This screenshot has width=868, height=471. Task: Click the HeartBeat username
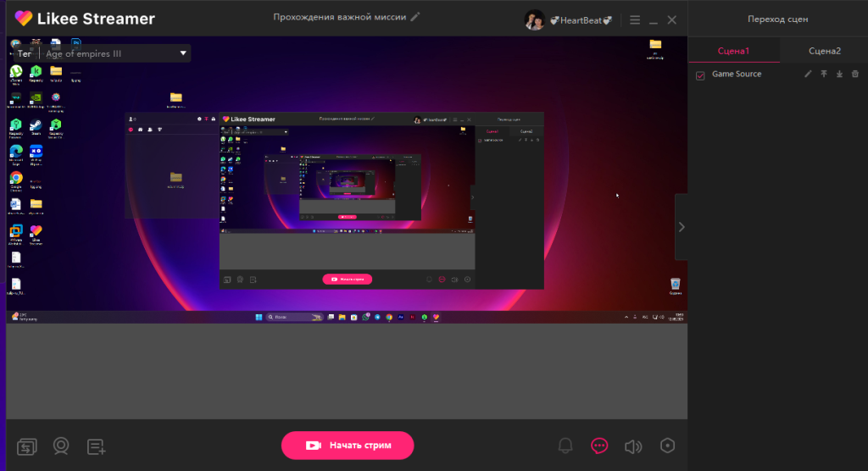[581, 20]
